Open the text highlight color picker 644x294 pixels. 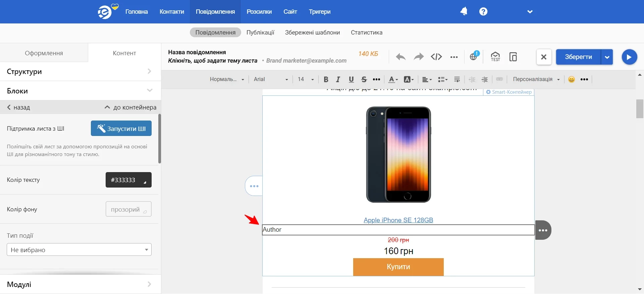pyautogui.click(x=409, y=79)
